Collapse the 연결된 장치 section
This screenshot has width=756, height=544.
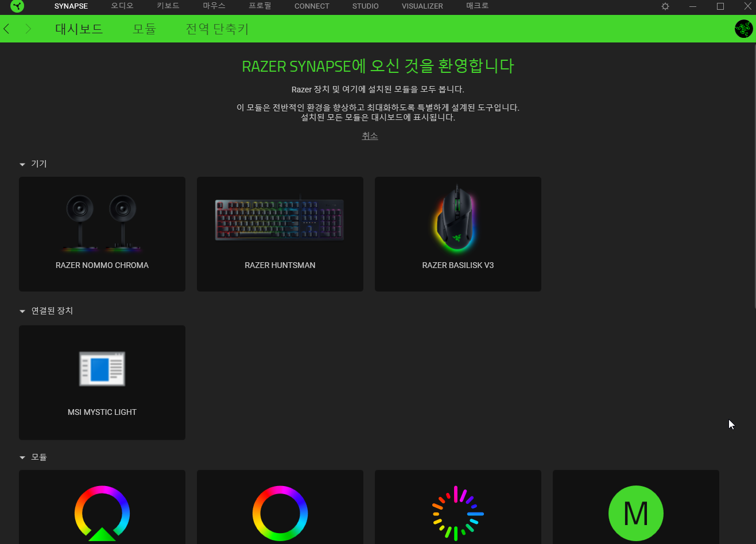[22, 311]
